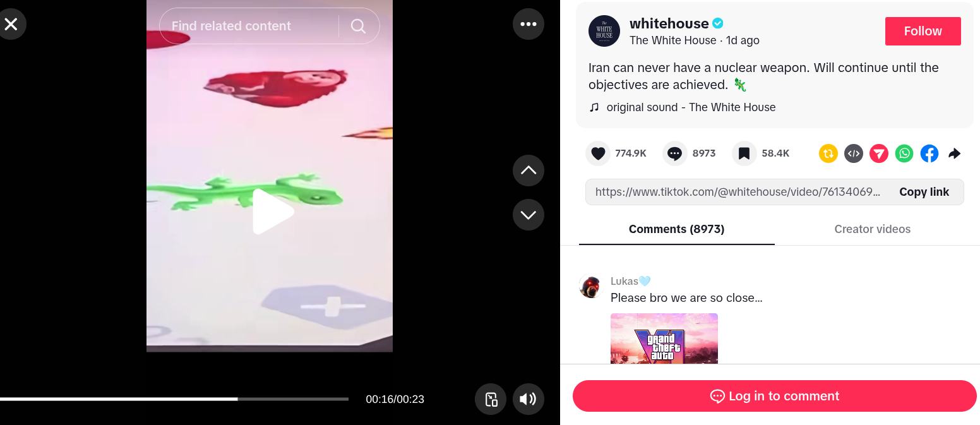The image size is (980, 425).
Task: Share via red paper plane icon
Action: tap(879, 153)
